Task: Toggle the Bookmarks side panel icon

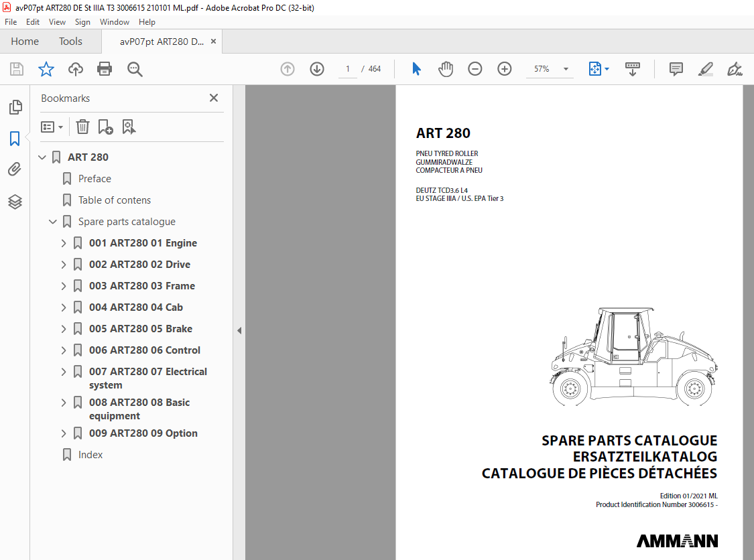Action: pyautogui.click(x=15, y=139)
